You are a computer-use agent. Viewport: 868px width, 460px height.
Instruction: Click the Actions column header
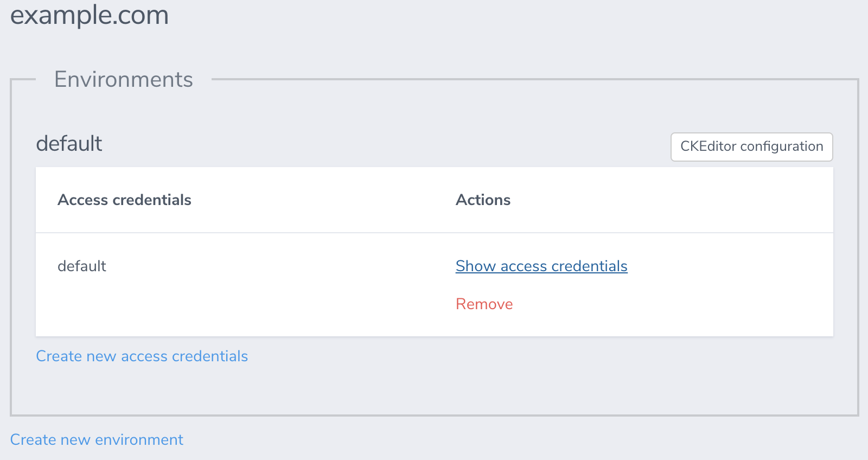483,200
